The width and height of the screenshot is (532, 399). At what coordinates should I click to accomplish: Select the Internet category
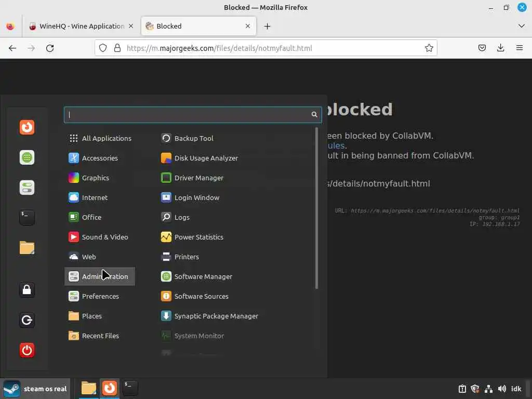[x=100, y=197]
